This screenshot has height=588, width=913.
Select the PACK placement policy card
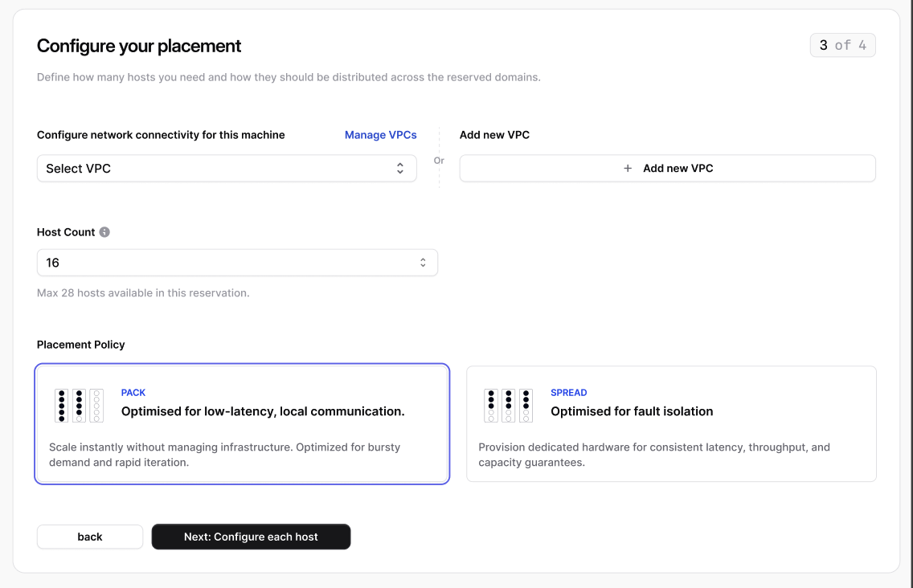coord(242,424)
